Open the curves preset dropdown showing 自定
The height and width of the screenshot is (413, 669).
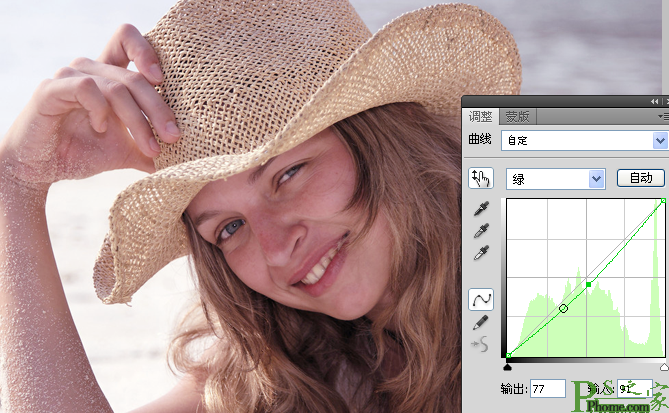coord(584,140)
